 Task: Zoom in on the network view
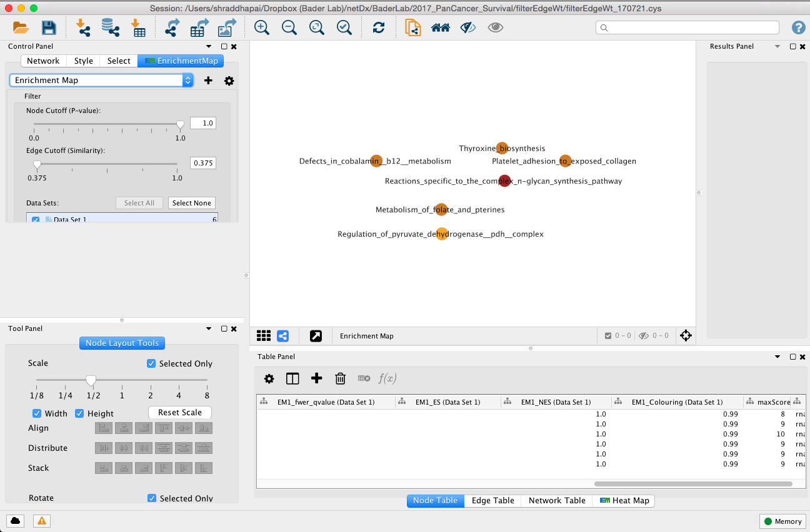point(261,27)
